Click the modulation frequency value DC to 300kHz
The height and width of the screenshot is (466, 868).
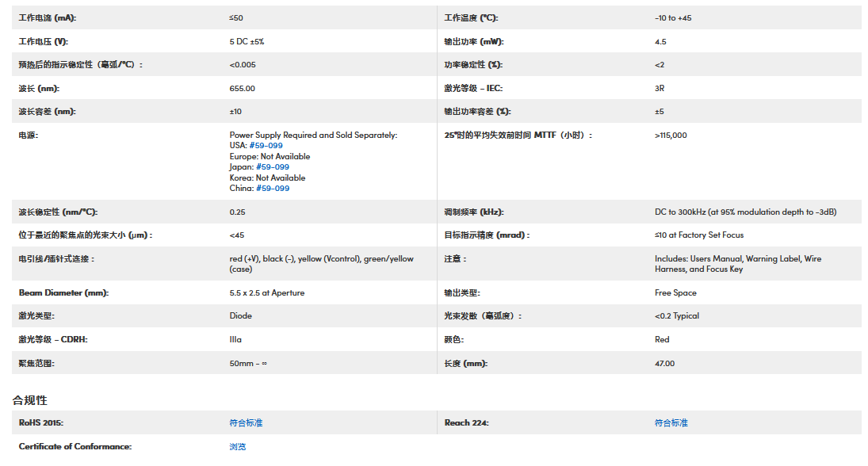[x=745, y=212]
